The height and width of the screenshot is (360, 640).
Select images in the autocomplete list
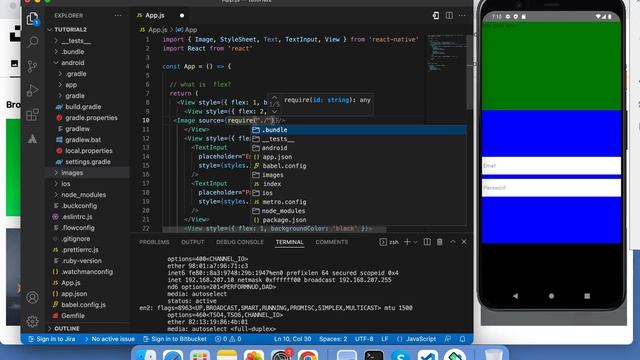(358, 175)
